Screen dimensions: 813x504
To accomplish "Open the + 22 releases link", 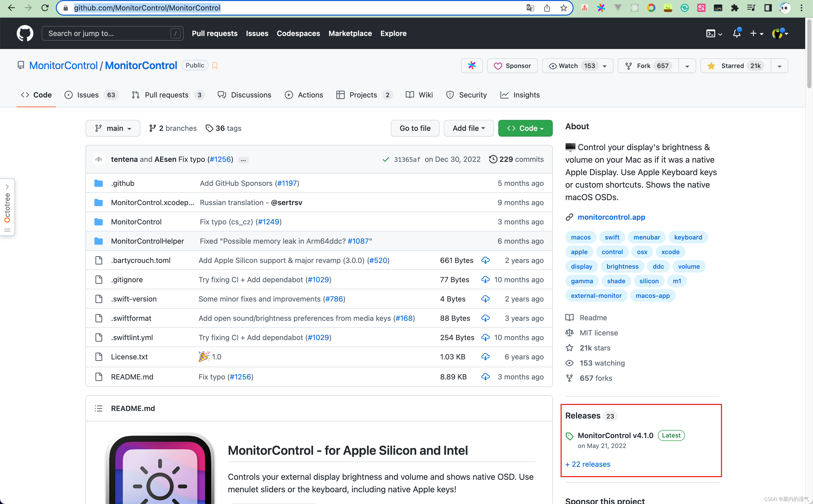I will coord(587,464).
